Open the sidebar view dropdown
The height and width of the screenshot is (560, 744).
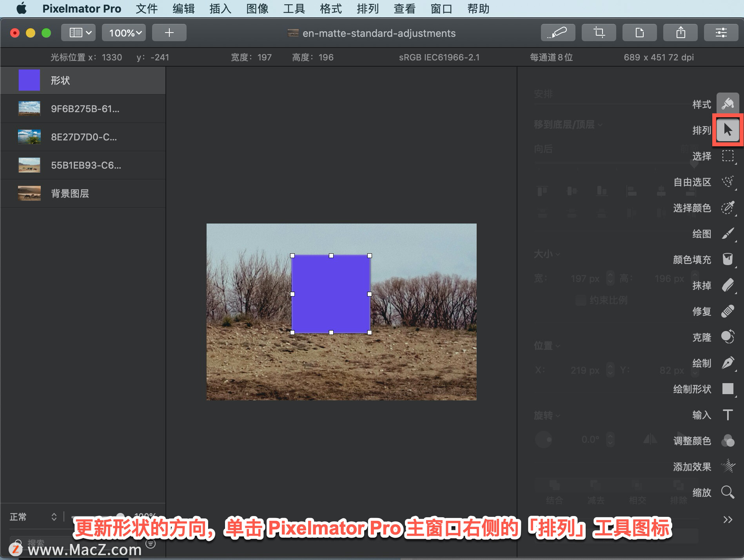click(78, 33)
